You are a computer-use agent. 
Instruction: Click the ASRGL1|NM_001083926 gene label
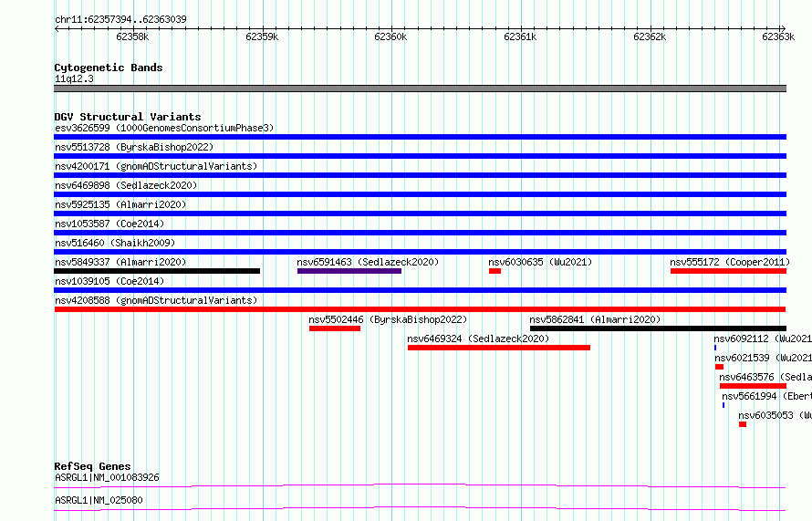coord(107,477)
